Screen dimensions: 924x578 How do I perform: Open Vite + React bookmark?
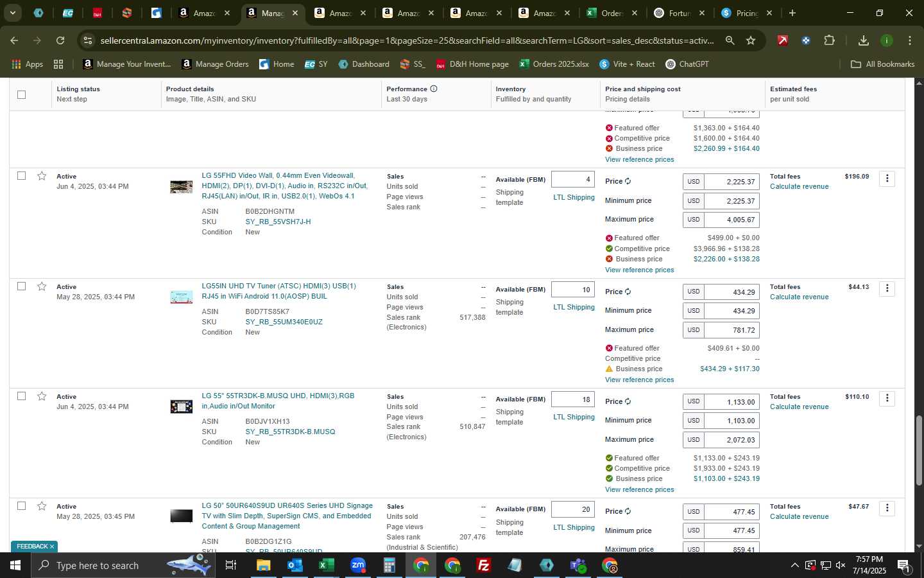tap(627, 64)
